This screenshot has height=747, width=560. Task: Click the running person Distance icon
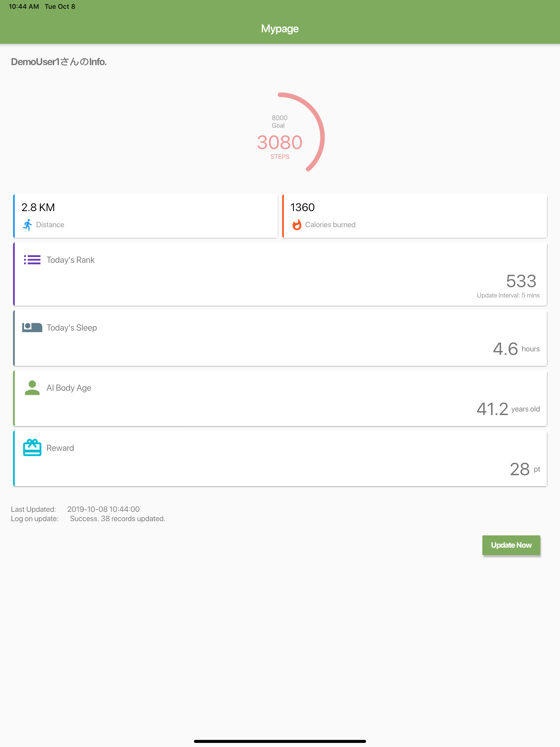point(28,225)
